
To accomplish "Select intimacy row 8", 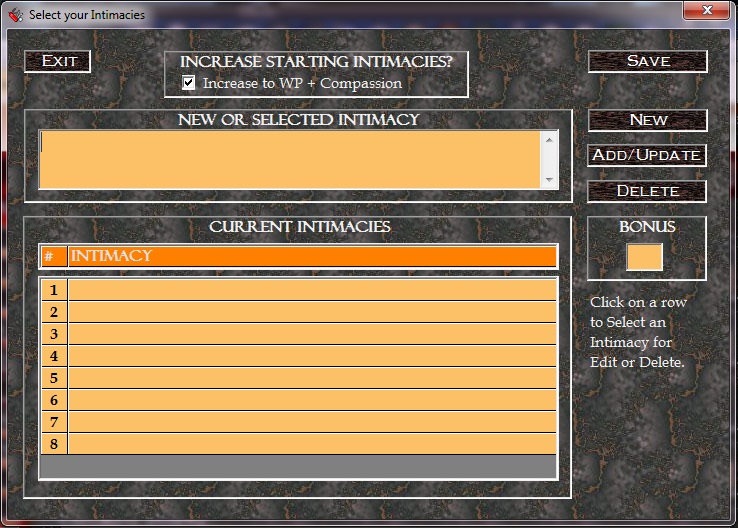I will (298, 444).
